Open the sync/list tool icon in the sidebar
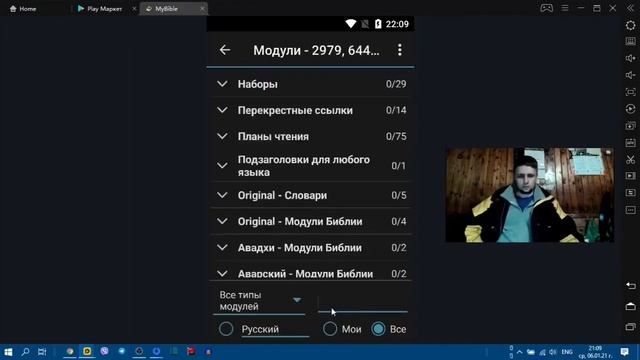 pos(630,193)
